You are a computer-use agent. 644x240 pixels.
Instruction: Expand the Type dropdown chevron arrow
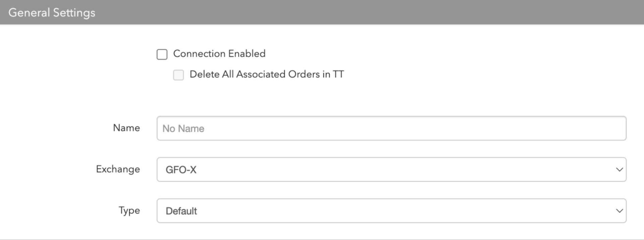[619, 211]
